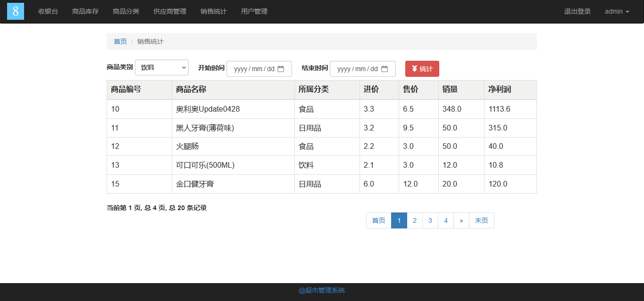Click the 奥利奥Update0428 product name
This screenshot has width=644, height=301.
(x=208, y=109)
